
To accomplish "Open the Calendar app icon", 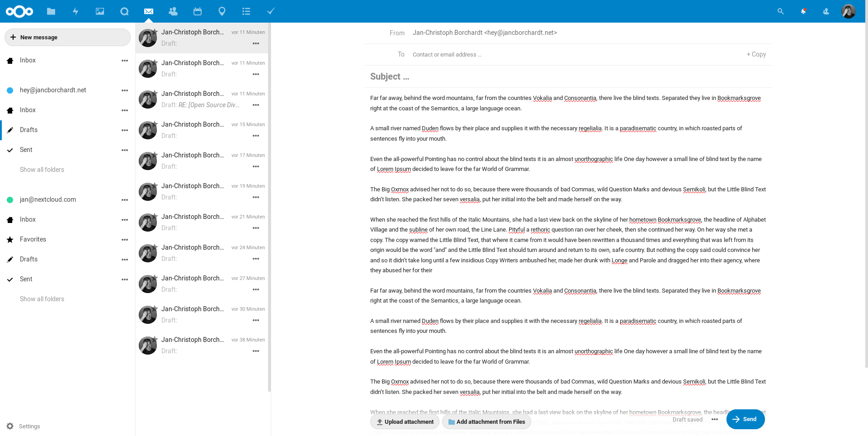I will coord(198,11).
